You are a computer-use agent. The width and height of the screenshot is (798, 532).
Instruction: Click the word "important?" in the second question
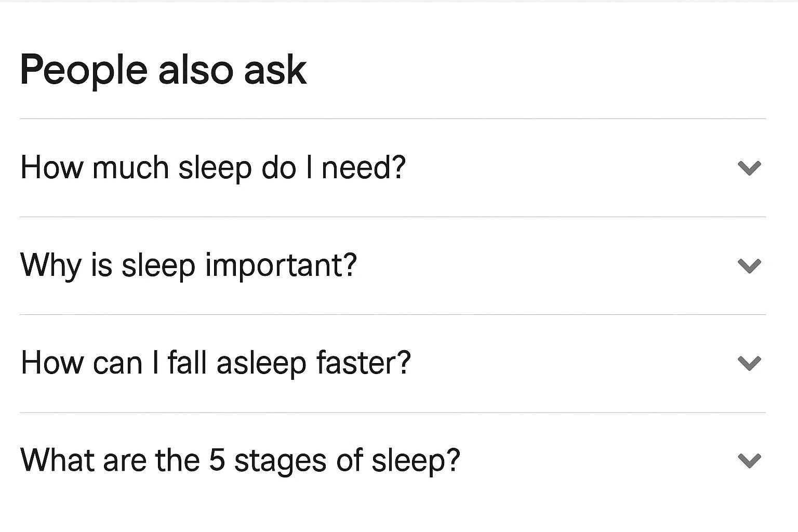point(281,265)
